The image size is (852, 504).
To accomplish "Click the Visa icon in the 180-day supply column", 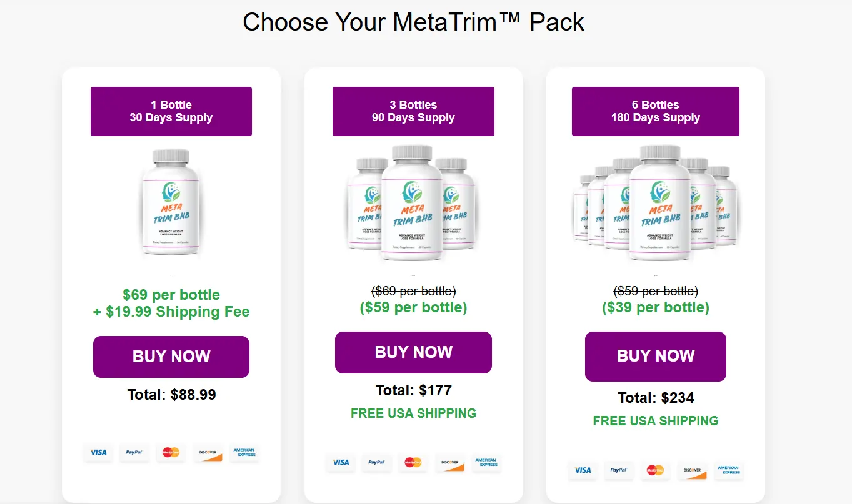I will tap(582, 472).
